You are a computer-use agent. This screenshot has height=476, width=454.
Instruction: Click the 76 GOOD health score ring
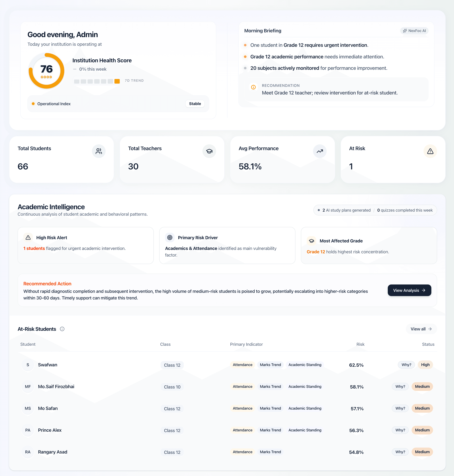[46, 71]
